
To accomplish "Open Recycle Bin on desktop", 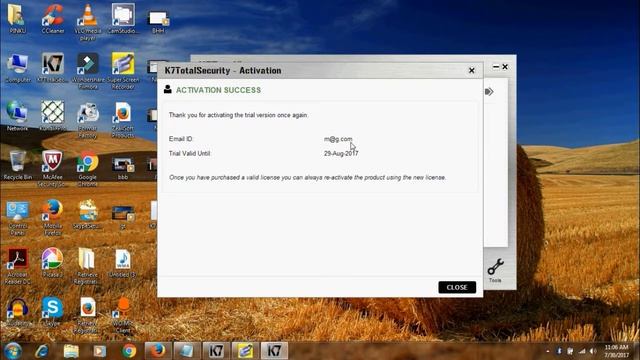I will tap(17, 165).
